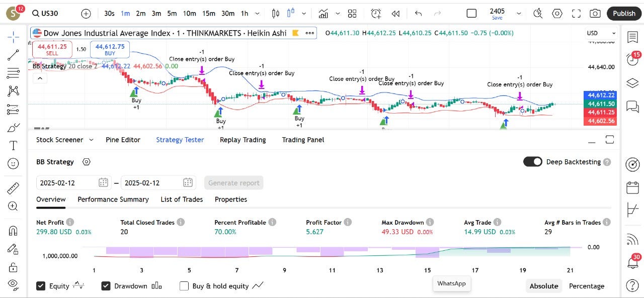Open the start date calendar picker
This screenshot has height=298, width=644.
[x=103, y=182]
